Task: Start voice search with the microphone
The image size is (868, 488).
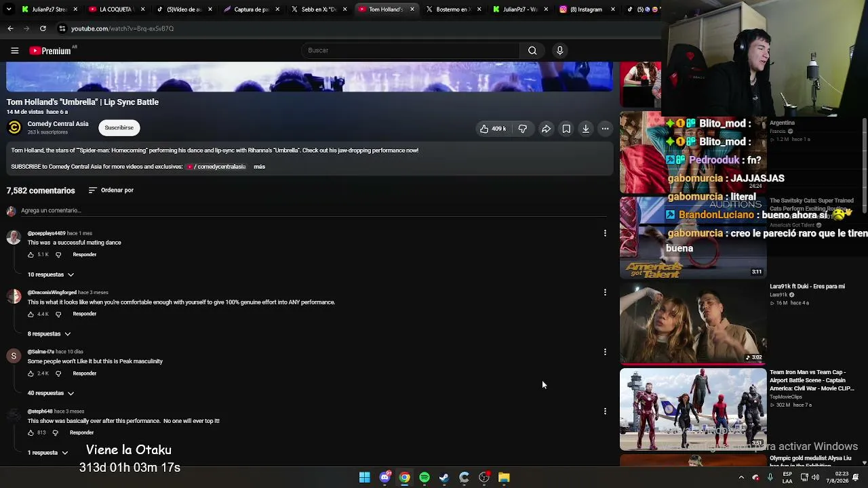Action: click(559, 50)
